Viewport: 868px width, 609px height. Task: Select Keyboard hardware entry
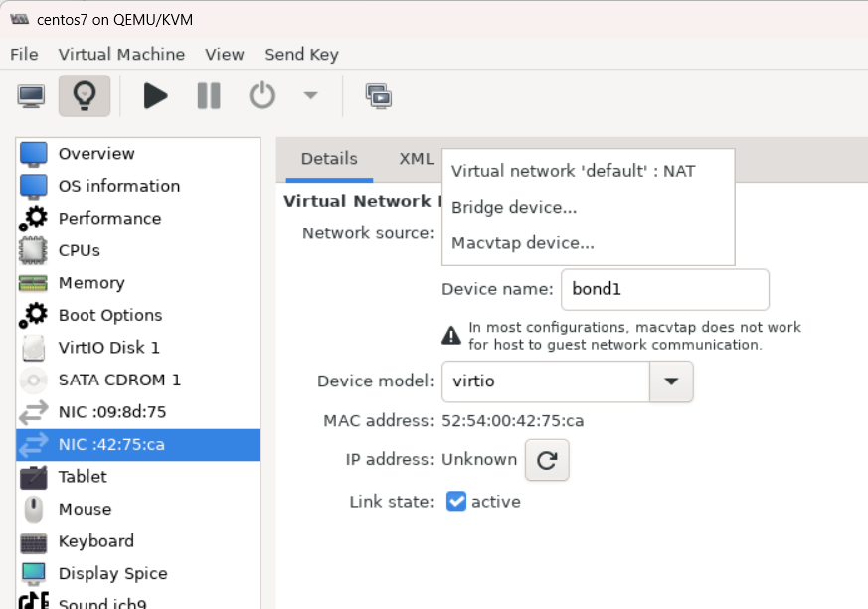(138, 541)
